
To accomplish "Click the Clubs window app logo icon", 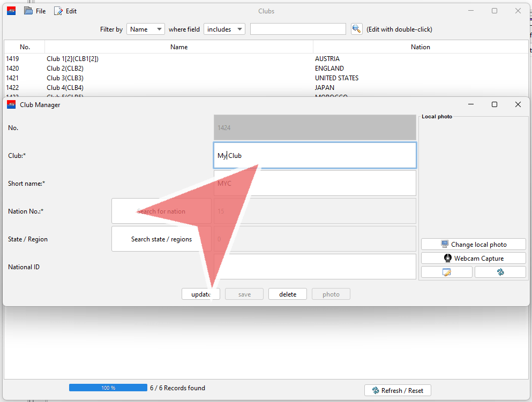I will [11, 11].
